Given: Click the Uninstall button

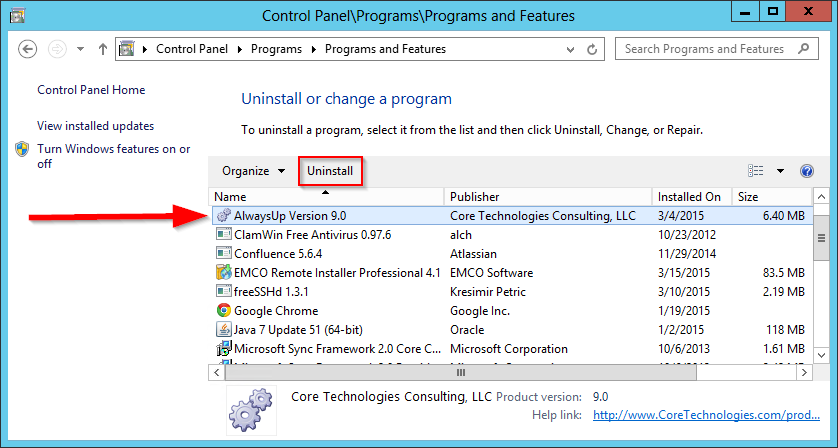Looking at the screenshot, I should tap(330, 171).
